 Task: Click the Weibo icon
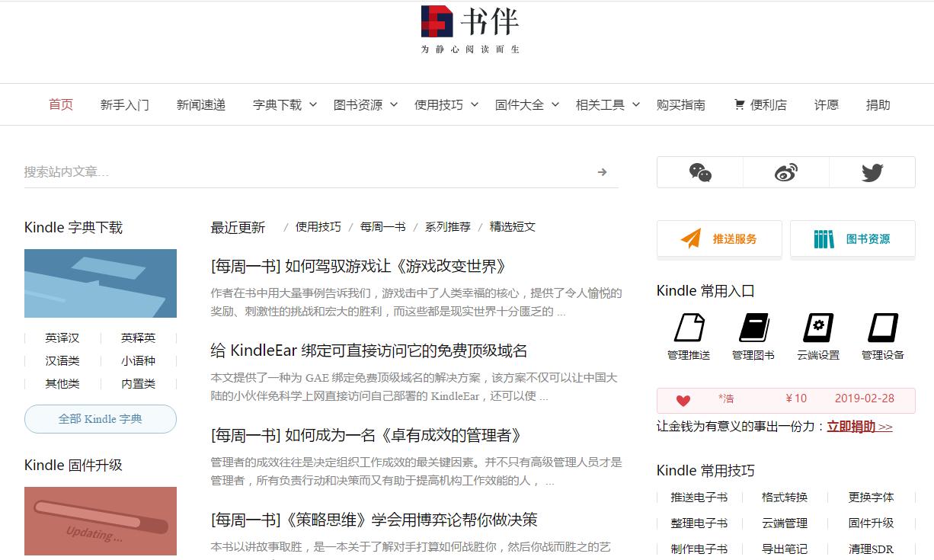click(785, 172)
